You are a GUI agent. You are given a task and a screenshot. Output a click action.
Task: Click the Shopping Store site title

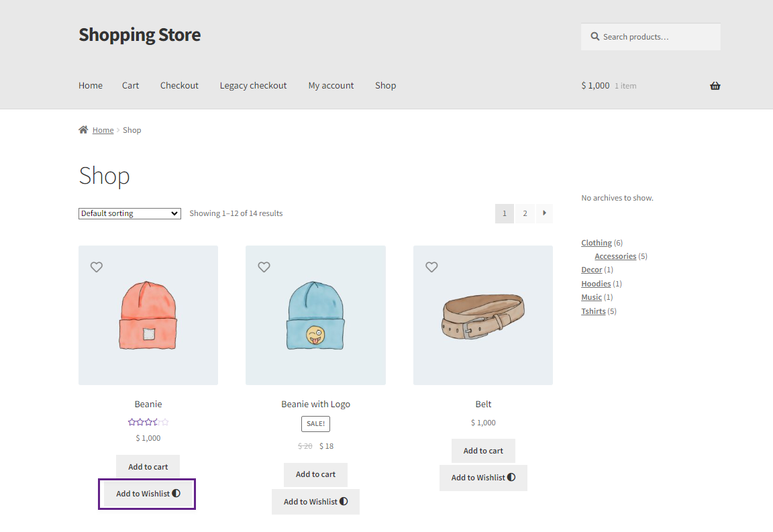[x=140, y=35]
